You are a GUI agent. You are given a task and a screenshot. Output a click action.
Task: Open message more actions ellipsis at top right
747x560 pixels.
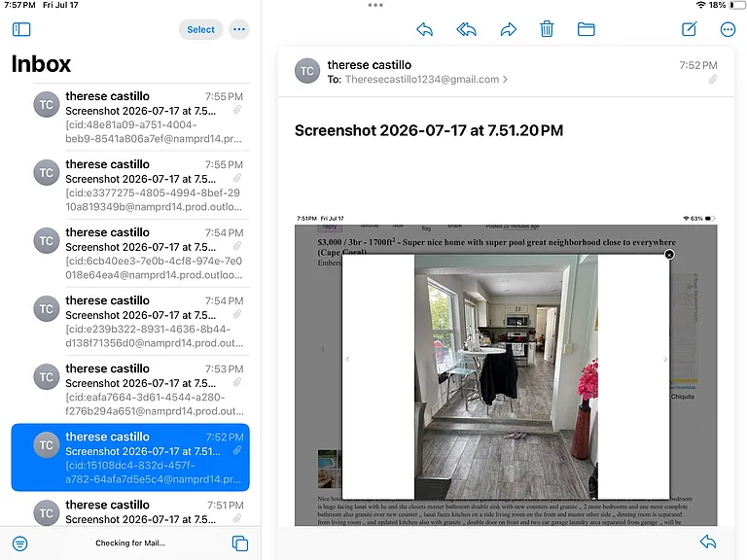pyautogui.click(x=728, y=29)
